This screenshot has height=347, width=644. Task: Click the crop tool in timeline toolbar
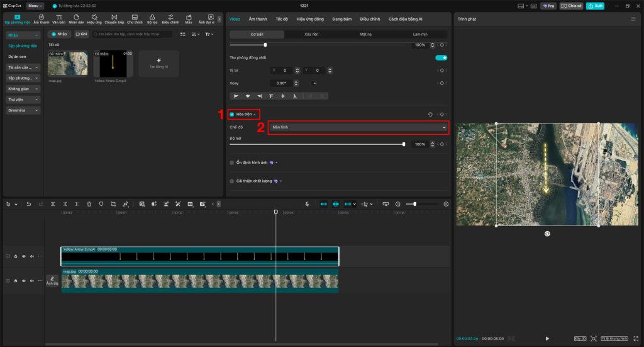(x=113, y=204)
